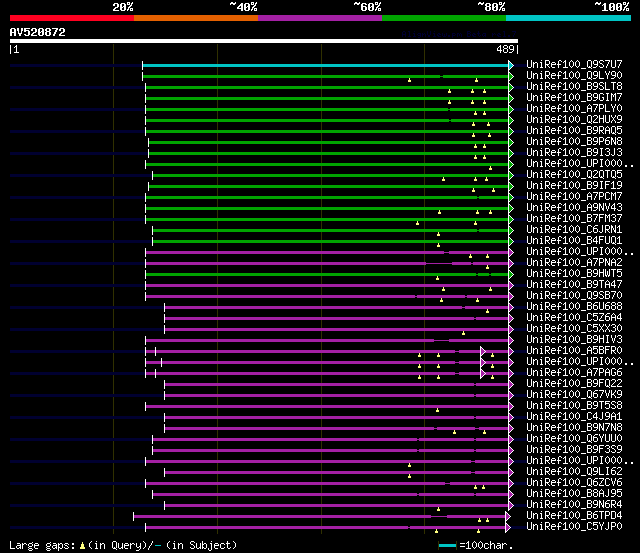Click the purple alignment bar of C5YJP0
The width and height of the screenshot is (640, 553).
[x=326, y=528]
